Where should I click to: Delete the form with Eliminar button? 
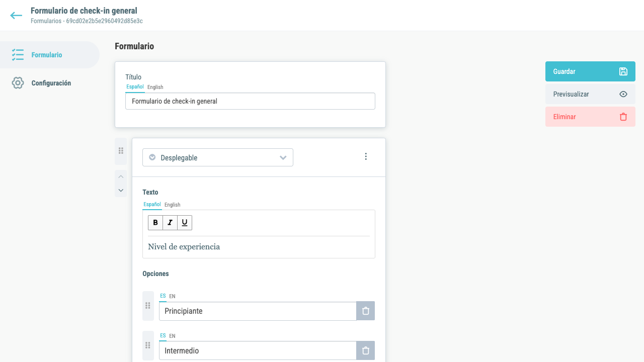(590, 117)
